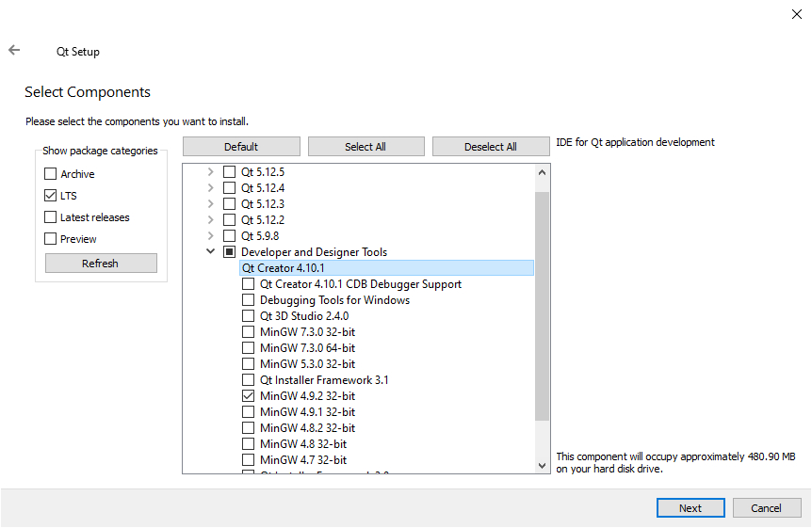Toggle Developer and Designer Tools checkbox
Screen dimensions: 812x528
tap(229, 251)
